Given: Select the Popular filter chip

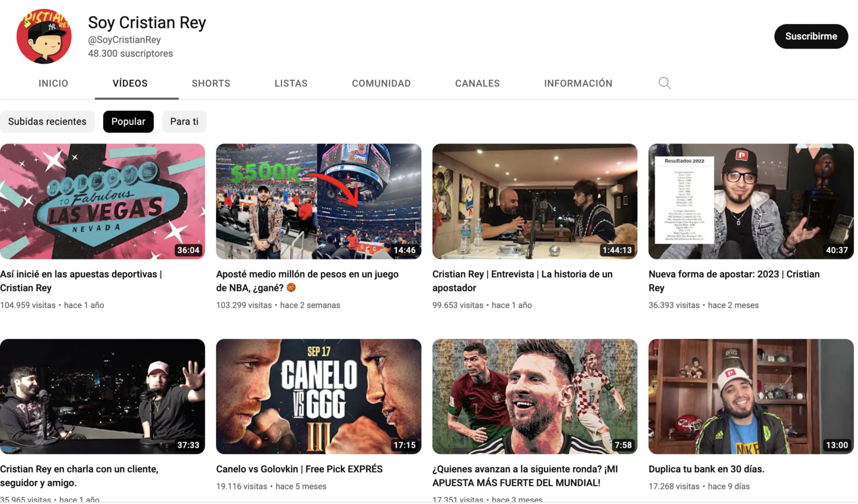Looking at the screenshot, I should pos(128,122).
